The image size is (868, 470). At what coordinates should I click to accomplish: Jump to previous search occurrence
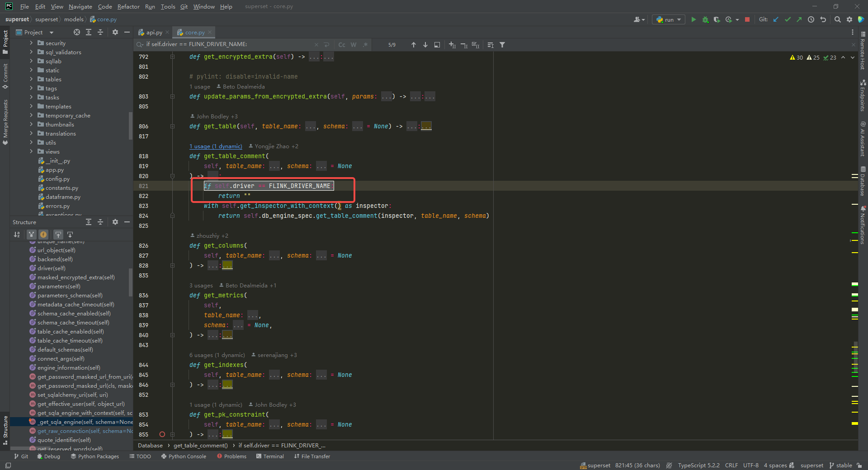click(413, 45)
